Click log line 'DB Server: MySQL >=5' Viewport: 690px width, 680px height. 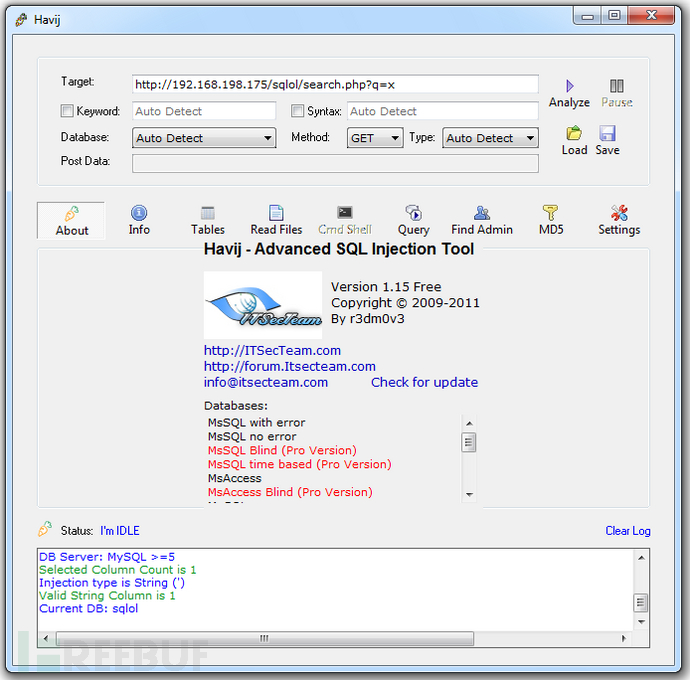(x=107, y=557)
